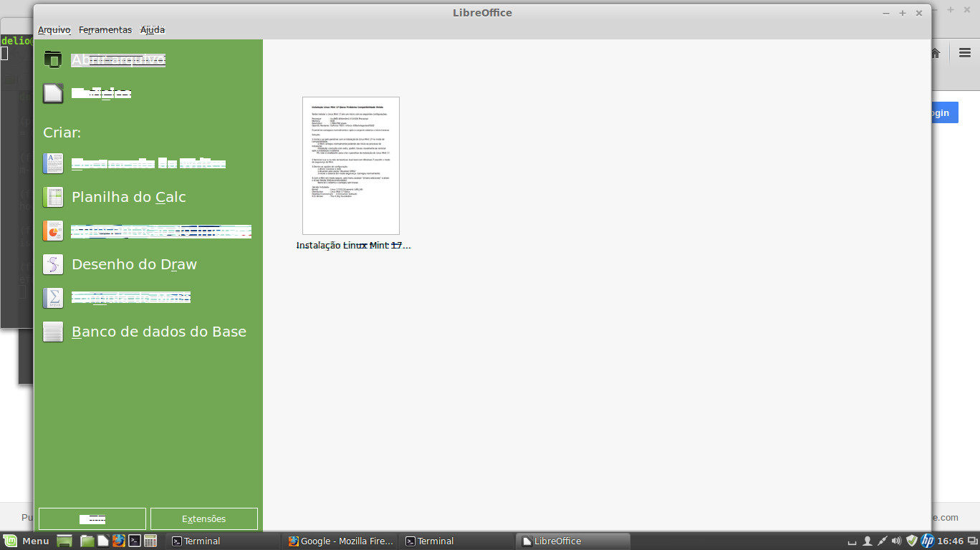
Task: Click the Calc spreadsheet icon
Action: tap(53, 197)
